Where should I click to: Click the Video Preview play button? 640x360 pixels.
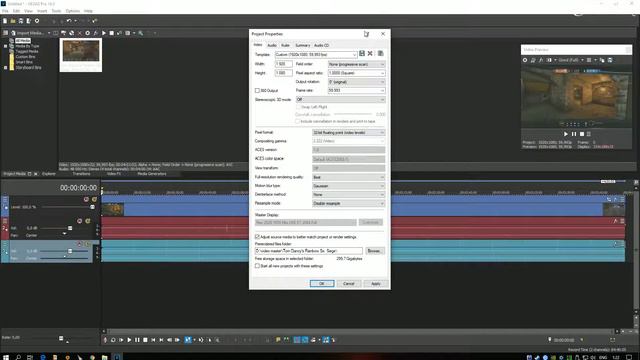[x=566, y=134]
